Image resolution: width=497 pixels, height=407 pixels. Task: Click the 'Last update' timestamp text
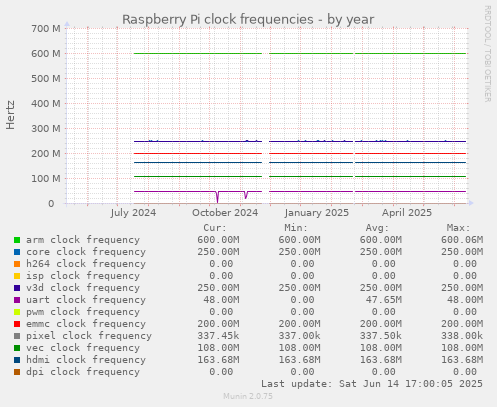click(x=372, y=384)
